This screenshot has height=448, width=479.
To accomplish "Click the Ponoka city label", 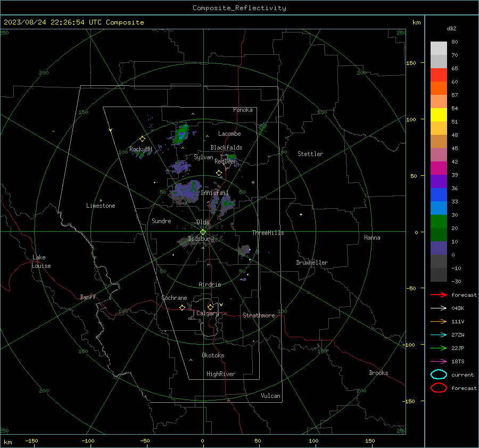I will 243,110.
